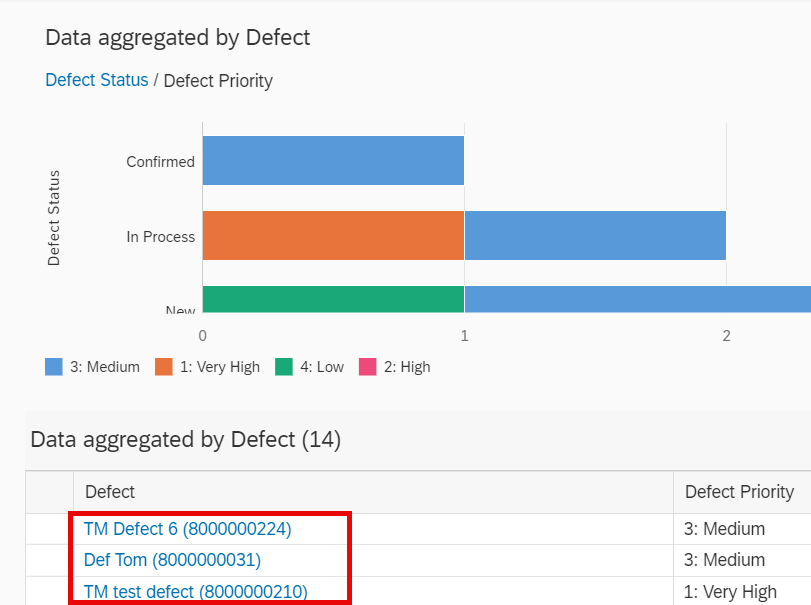
Task: Select the row selector for TM test defect
Action: click(x=49, y=591)
